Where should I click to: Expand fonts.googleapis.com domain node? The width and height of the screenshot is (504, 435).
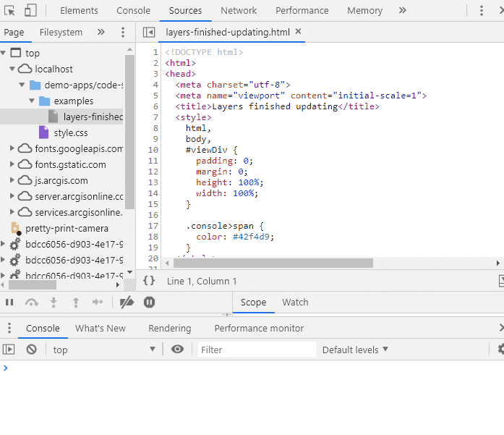(x=12, y=148)
